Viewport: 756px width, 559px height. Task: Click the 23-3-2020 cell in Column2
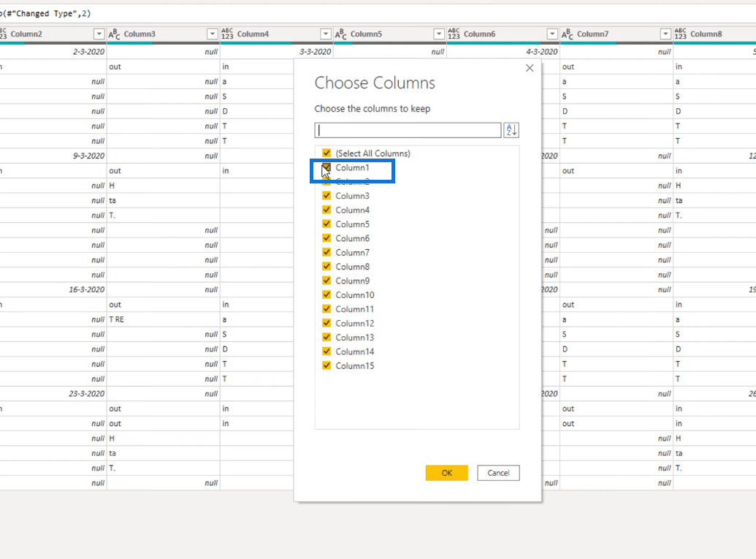click(53, 394)
